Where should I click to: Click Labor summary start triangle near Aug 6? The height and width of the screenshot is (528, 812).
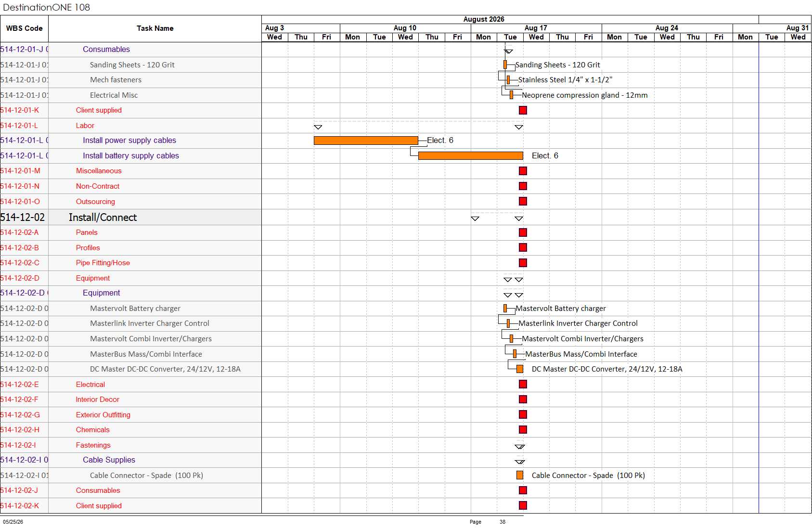(318, 127)
